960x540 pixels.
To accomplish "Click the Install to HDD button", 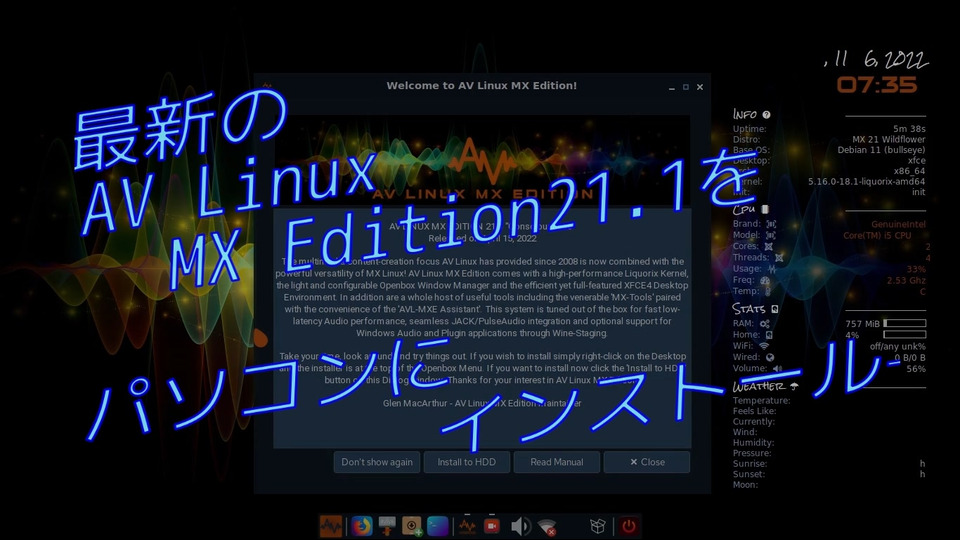I will click(x=467, y=462).
